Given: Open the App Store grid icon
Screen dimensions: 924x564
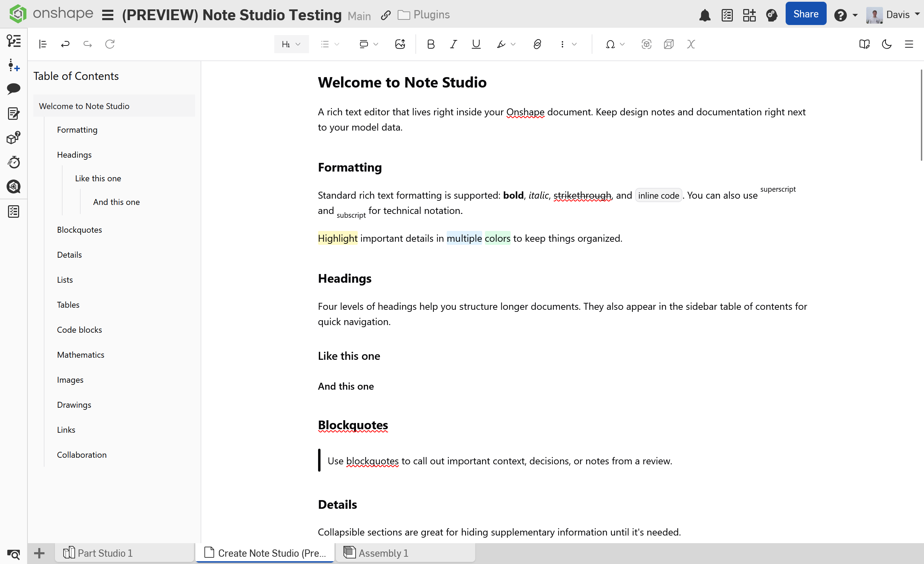Looking at the screenshot, I should (x=749, y=15).
